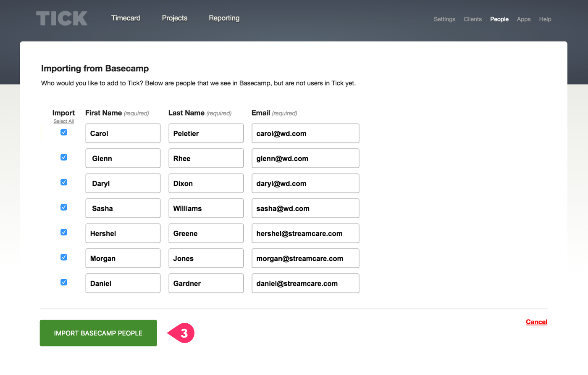Click the Select All link
Viewport: 588px width, 375px height.
(63, 121)
